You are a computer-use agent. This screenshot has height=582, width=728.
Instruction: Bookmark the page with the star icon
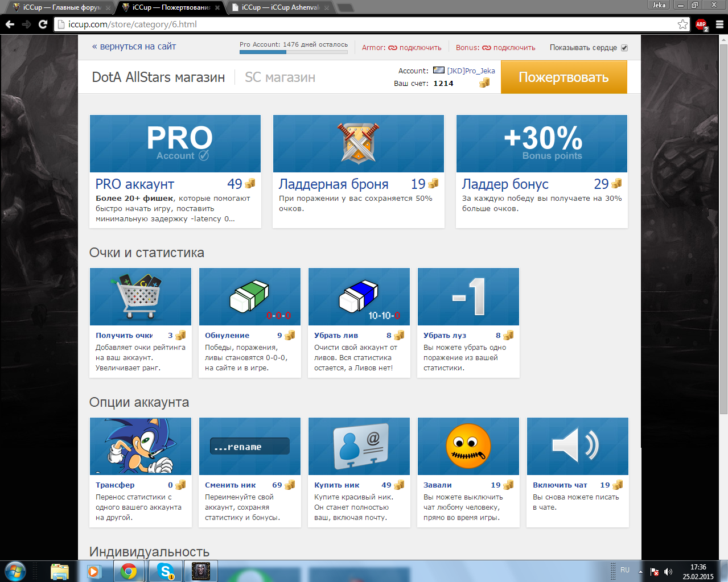click(x=682, y=24)
